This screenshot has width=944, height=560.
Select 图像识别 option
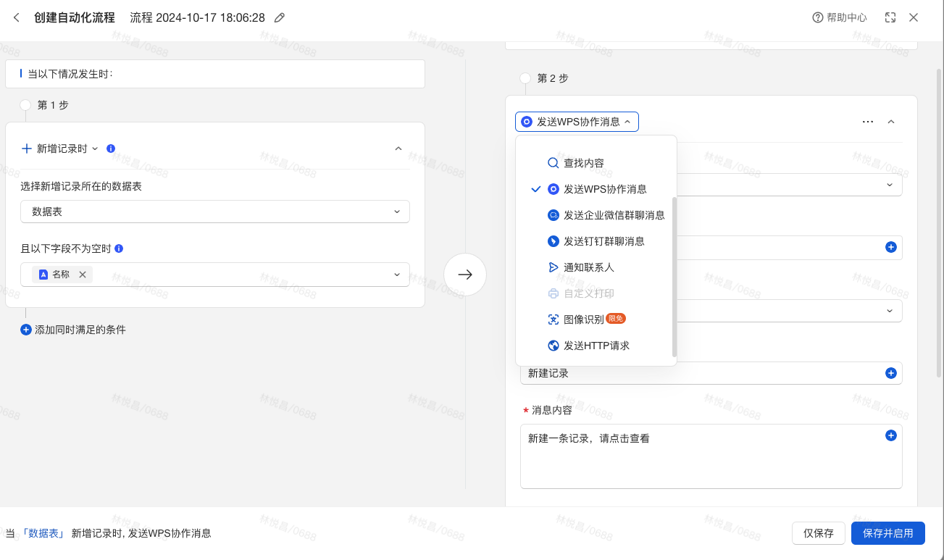[584, 319]
